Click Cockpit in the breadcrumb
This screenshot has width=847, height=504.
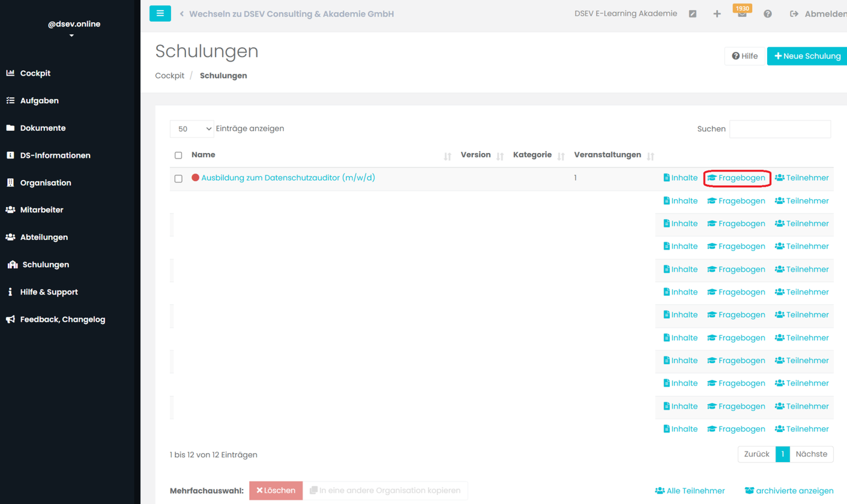coord(170,76)
